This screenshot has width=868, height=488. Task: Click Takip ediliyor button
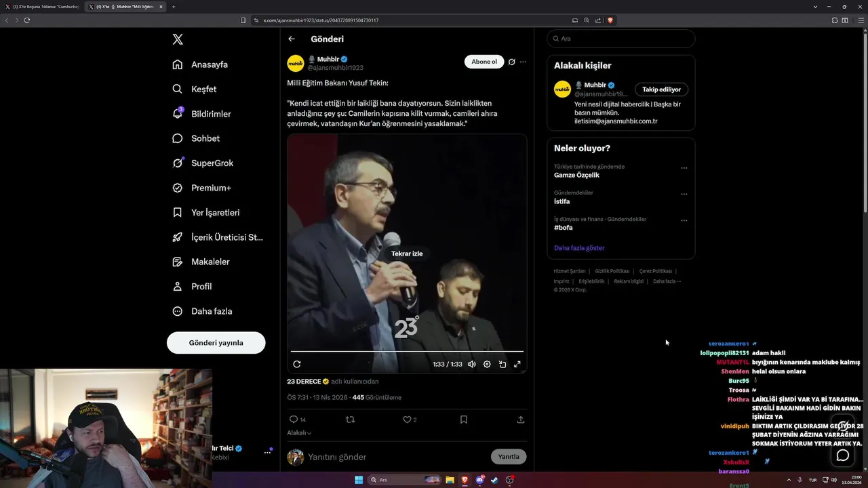[661, 89]
